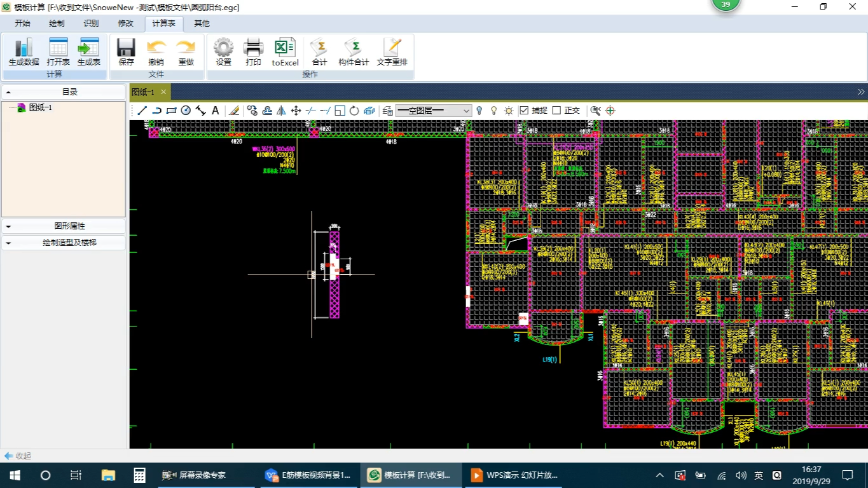
Task: Click the 生成表 generate table icon
Action: [x=88, y=52]
